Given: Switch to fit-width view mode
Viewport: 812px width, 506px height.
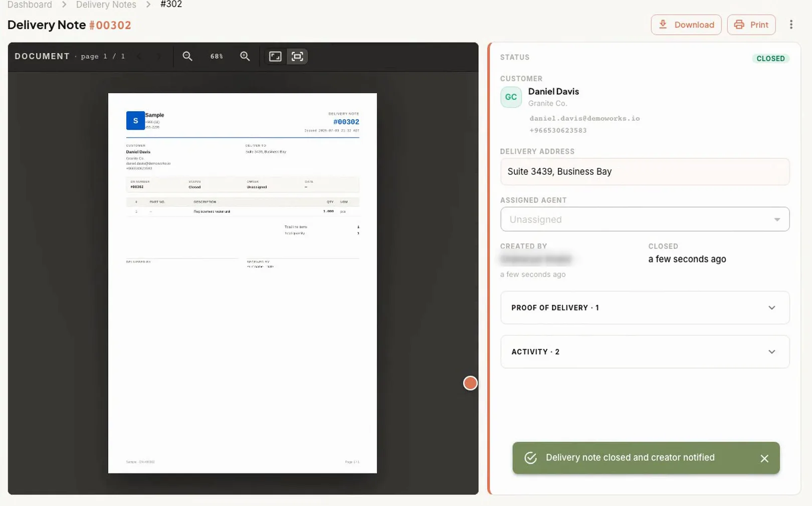Looking at the screenshot, I should tap(275, 56).
